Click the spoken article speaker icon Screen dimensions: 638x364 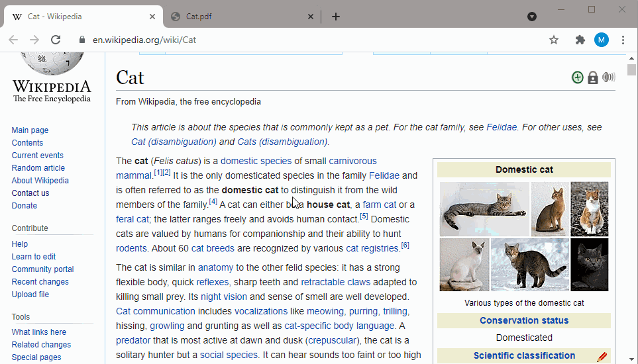(x=608, y=77)
